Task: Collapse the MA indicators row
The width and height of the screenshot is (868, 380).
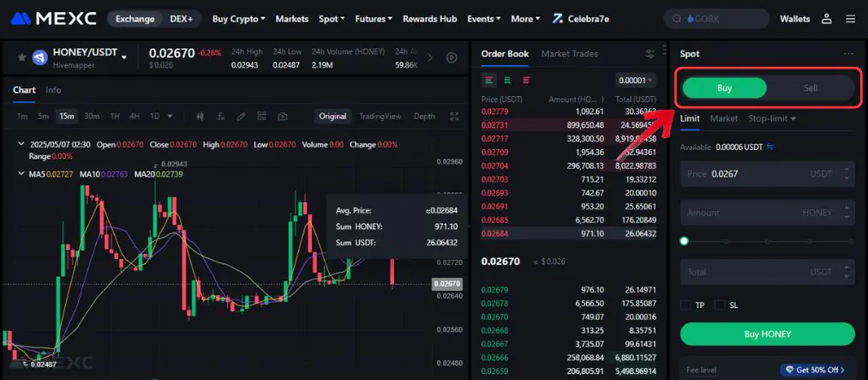Action: point(21,174)
